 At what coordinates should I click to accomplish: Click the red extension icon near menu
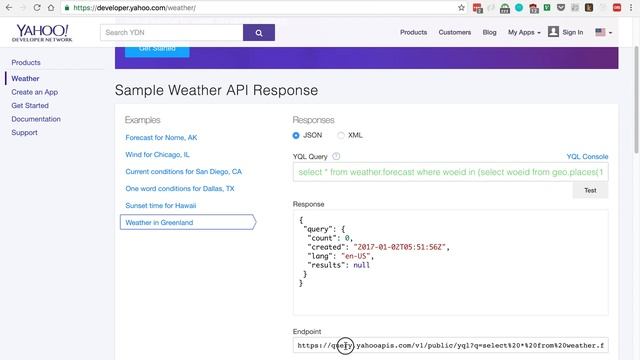[617, 7]
